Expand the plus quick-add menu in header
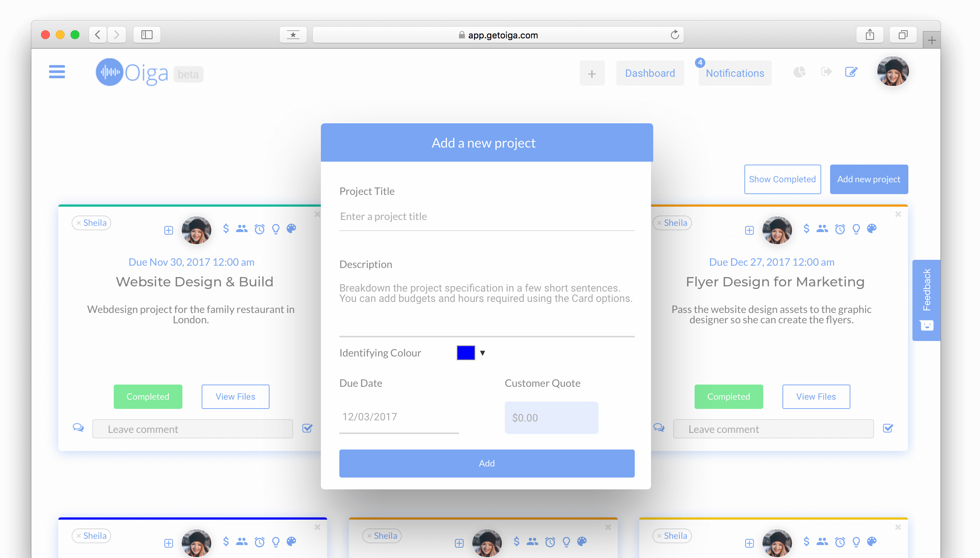Image resolution: width=980 pixels, height=558 pixels. (x=592, y=73)
